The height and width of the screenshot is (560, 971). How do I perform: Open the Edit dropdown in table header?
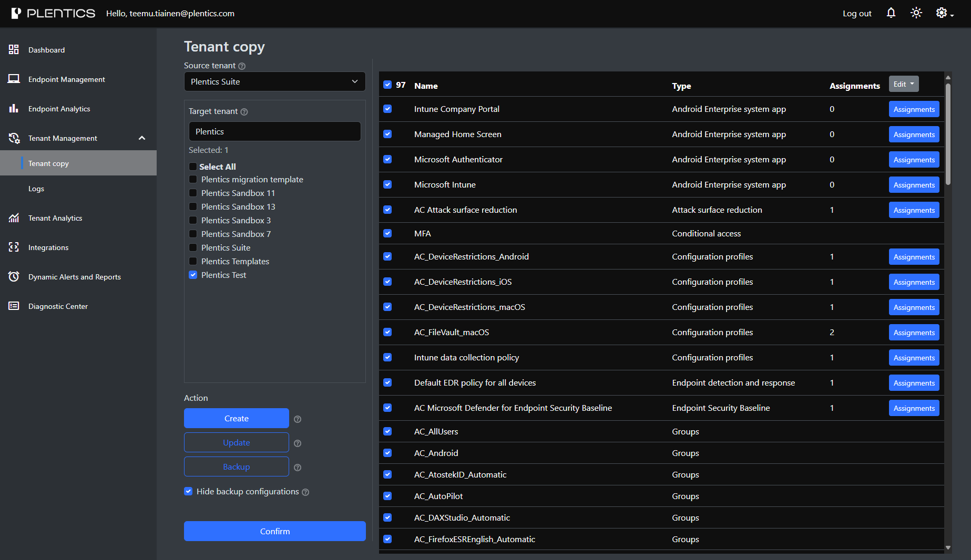pos(903,84)
